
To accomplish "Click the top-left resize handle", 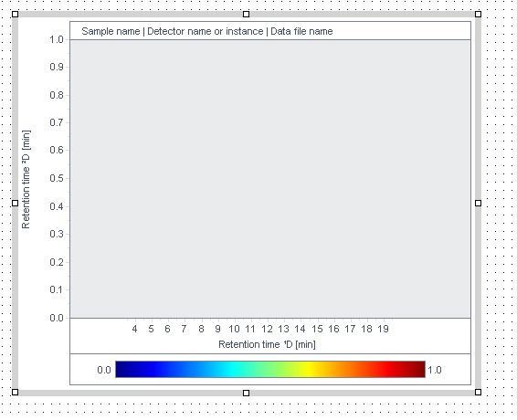I will click(16, 15).
